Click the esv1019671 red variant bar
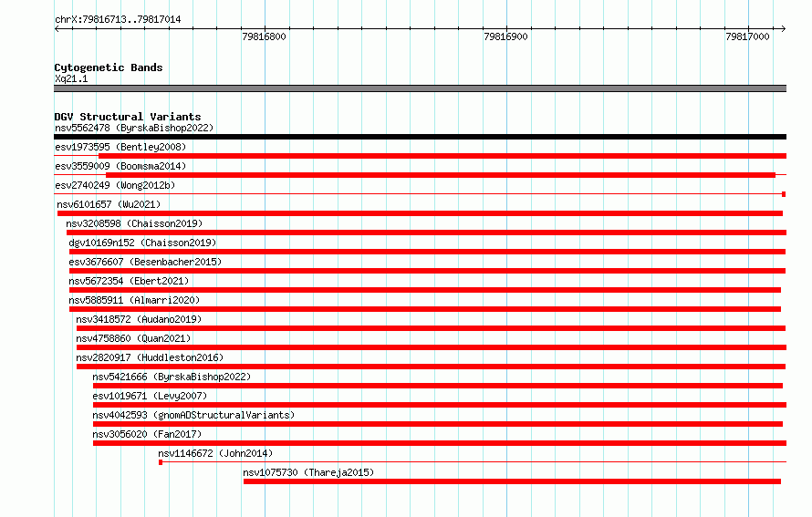The width and height of the screenshot is (812, 517). pos(440,405)
